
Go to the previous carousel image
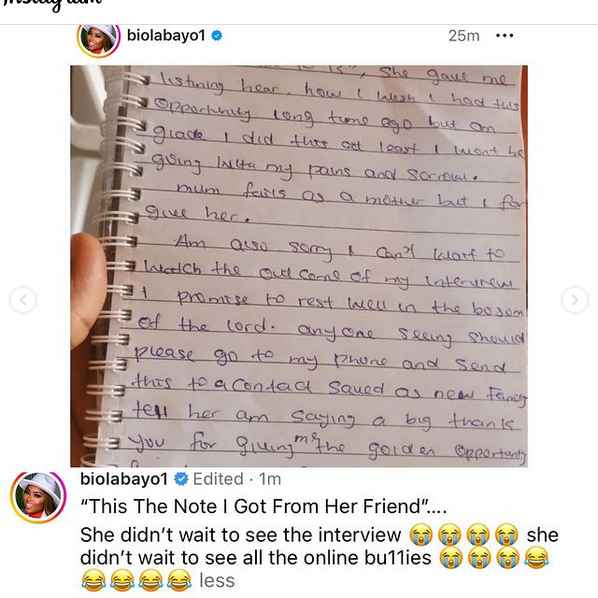[23, 300]
